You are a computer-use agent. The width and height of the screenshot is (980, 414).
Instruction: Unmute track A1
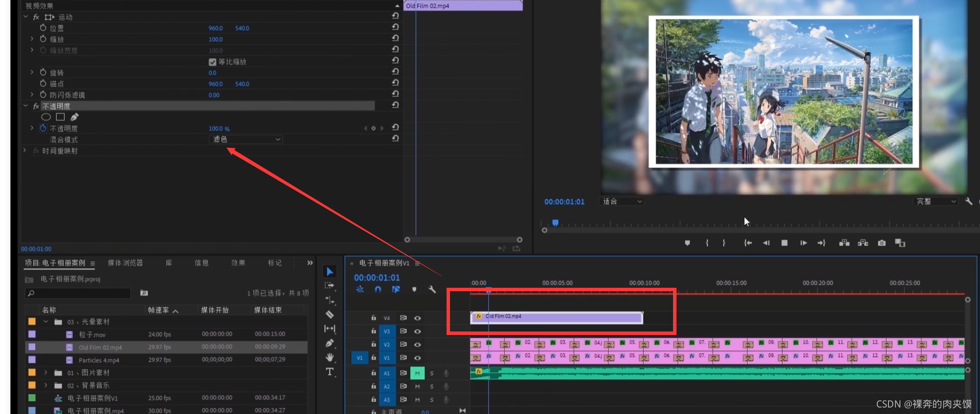(x=417, y=373)
